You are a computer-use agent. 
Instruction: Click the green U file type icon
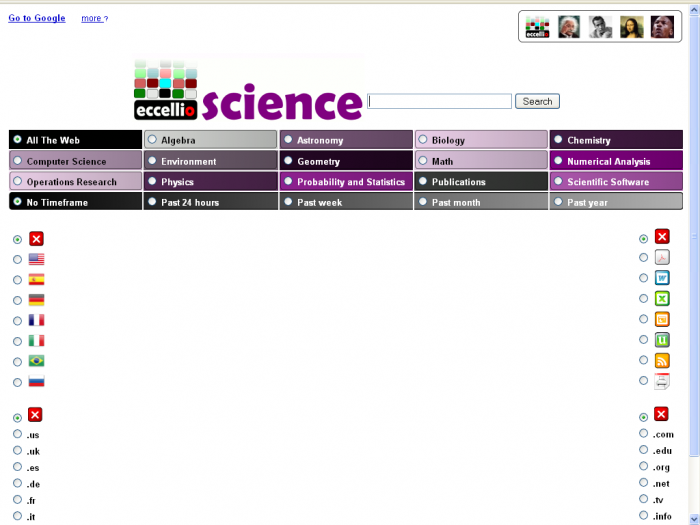point(662,340)
